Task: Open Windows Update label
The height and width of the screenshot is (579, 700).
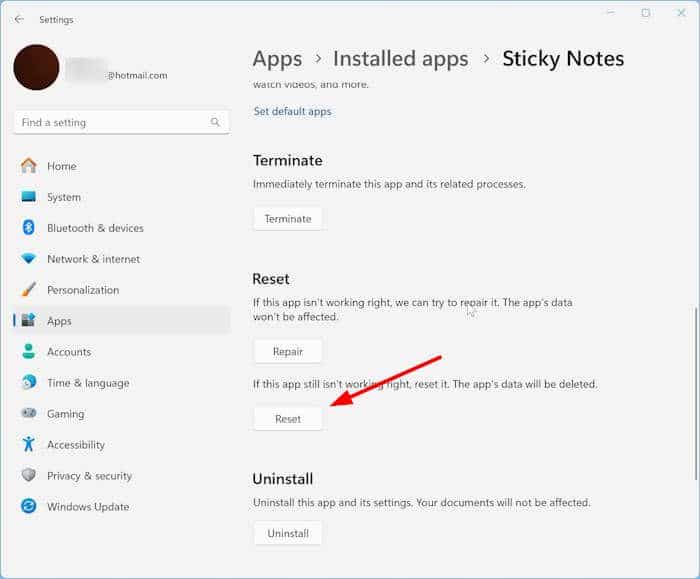Action: 88,507
